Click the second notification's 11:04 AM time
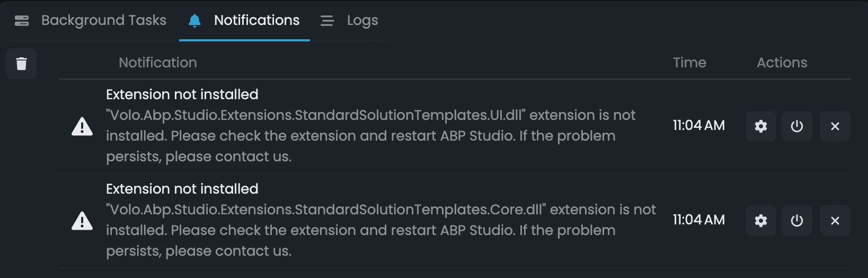Image resolution: width=868 pixels, height=278 pixels. pyautogui.click(x=698, y=220)
